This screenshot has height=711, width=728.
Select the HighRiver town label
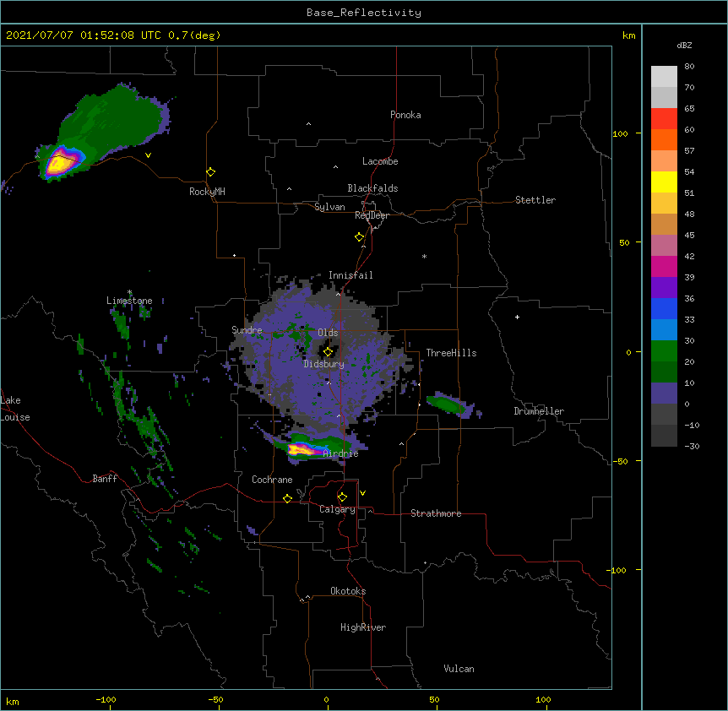363,627
